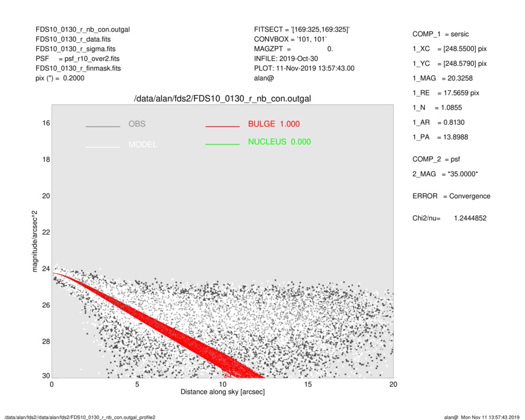The width and height of the screenshot is (525, 420).
Task: Click the 1_MAG = 20.3258 value
Action: [443, 78]
